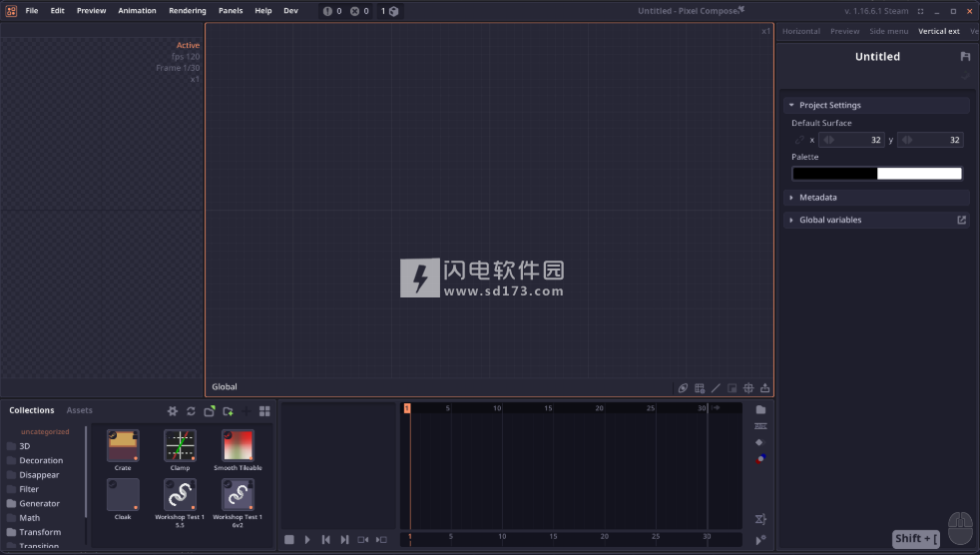Open the File menu
980x555 pixels.
coord(32,11)
